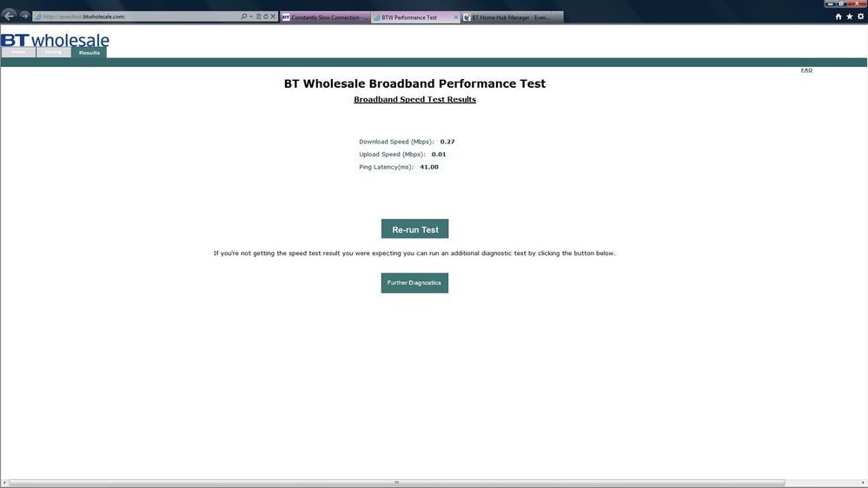The height and width of the screenshot is (488, 868).
Task: Switch to the Constantly Slow Connection tab
Action: [325, 17]
